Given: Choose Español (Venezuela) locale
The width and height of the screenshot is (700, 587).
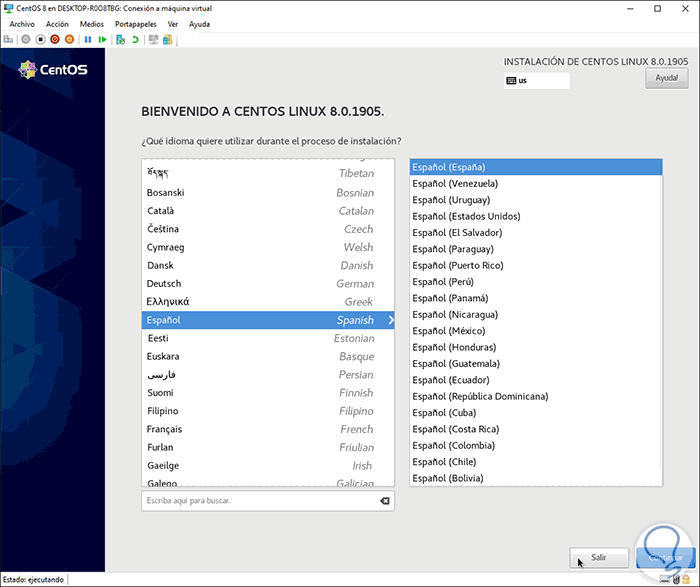Looking at the screenshot, I should click(536, 183).
